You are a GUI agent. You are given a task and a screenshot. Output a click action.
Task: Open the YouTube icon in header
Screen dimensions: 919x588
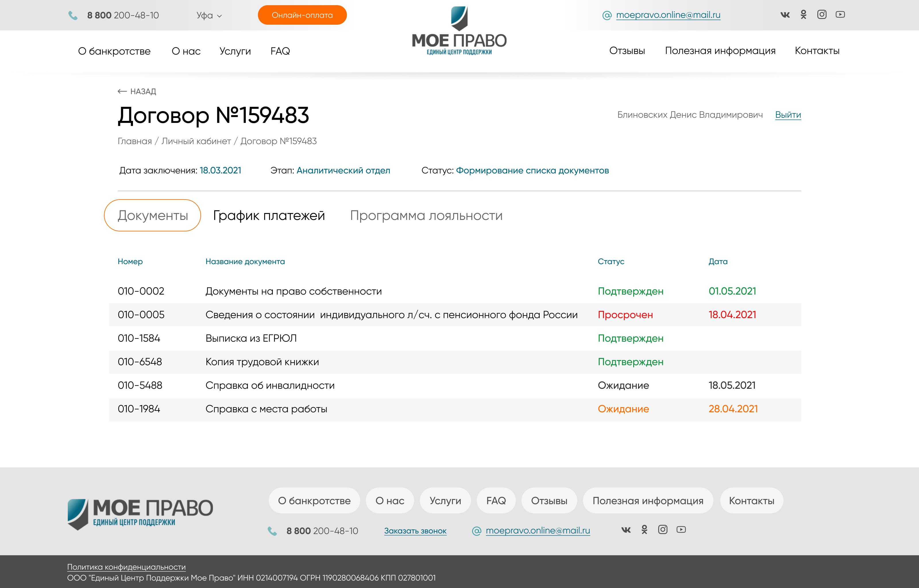840,15
